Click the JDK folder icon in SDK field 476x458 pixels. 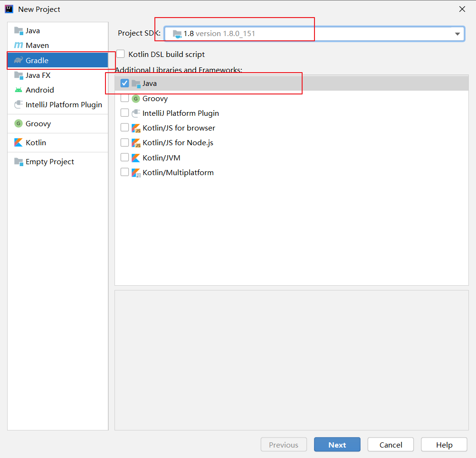(177, 34)
